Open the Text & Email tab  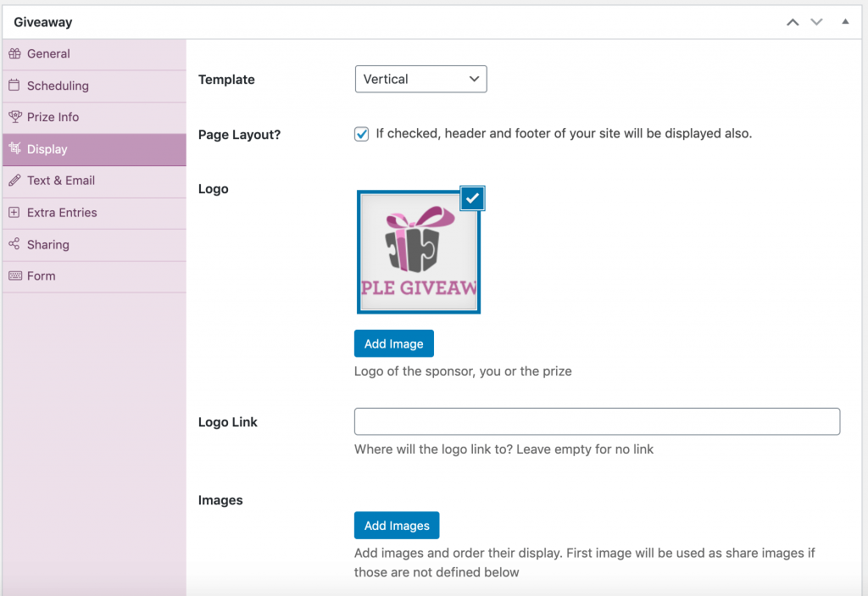pos(94,181)
